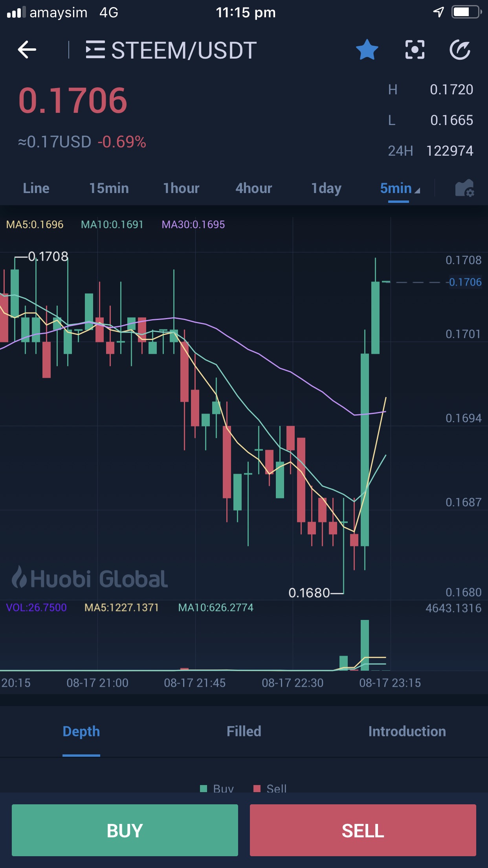Open the Introduction tab
The width and height of the screenshot is (488, 868).
pyautogui.click(x=407, y=731)
